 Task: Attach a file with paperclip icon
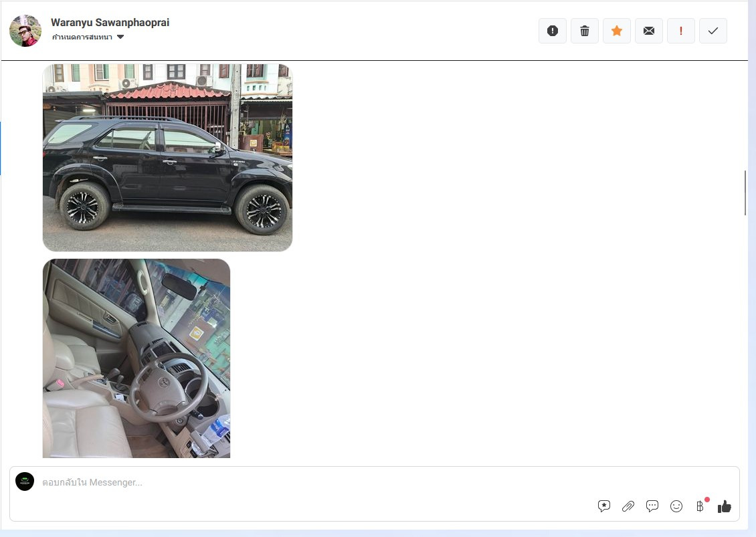pos(628,506)
